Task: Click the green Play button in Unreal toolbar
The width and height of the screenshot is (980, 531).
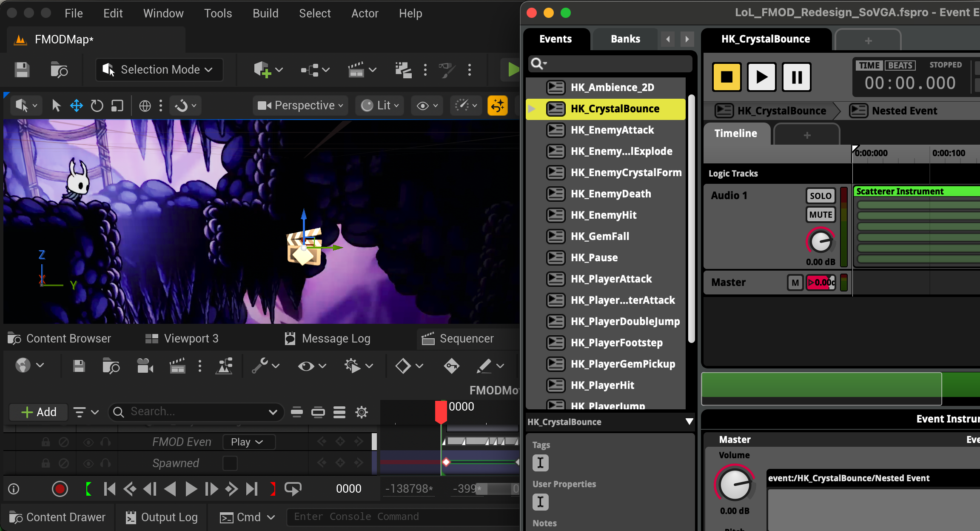Action: point(513,70)
